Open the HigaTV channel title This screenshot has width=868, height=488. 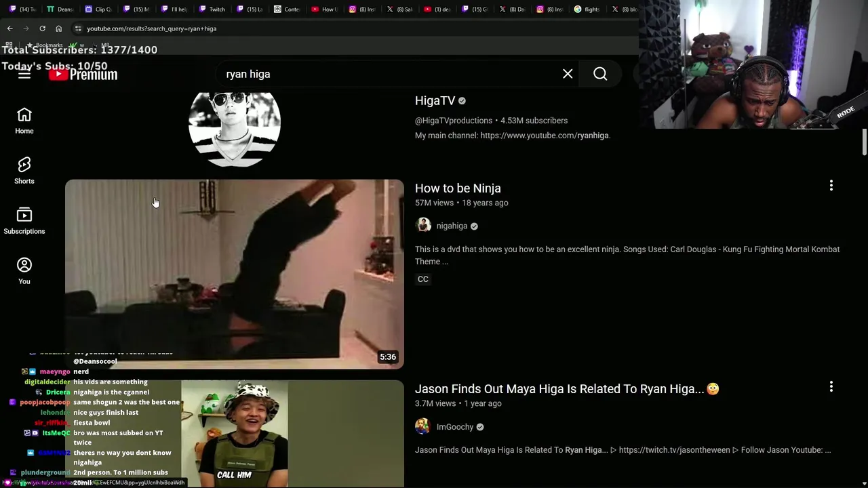(x=435, y=100)
